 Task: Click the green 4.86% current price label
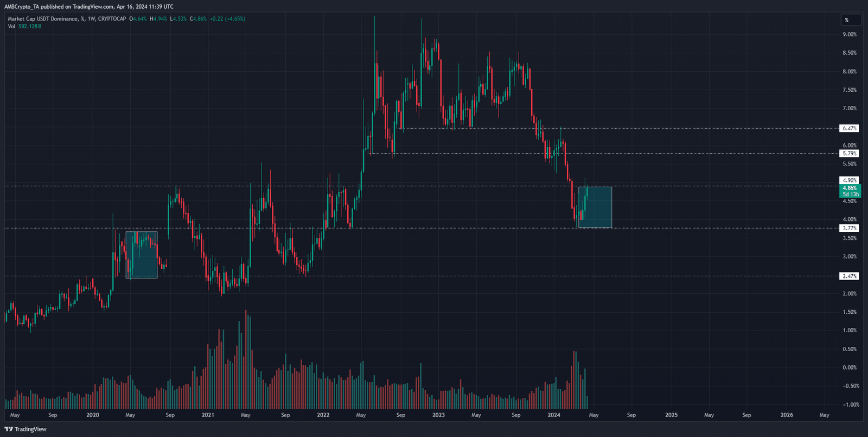pos(850,188)
